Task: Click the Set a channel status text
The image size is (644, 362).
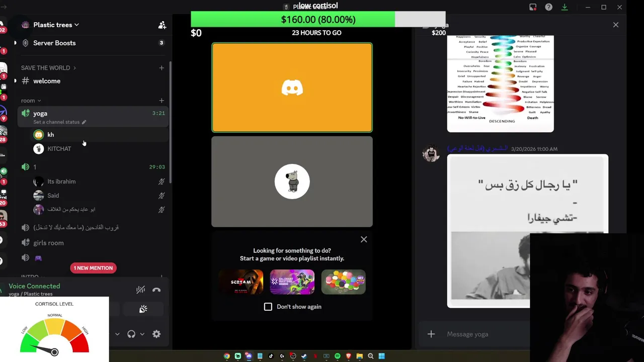Action: (56, 122)
